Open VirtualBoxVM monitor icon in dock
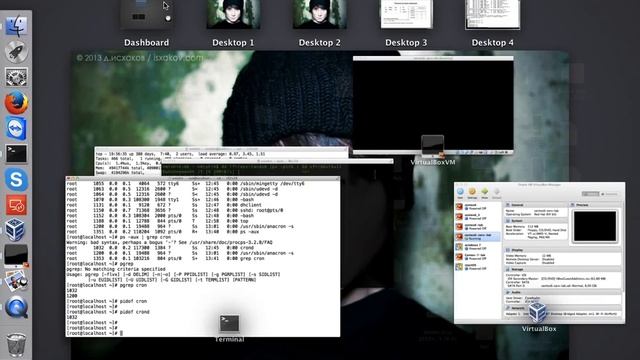The width and height of the screenshot is (640, 360). 16,256
